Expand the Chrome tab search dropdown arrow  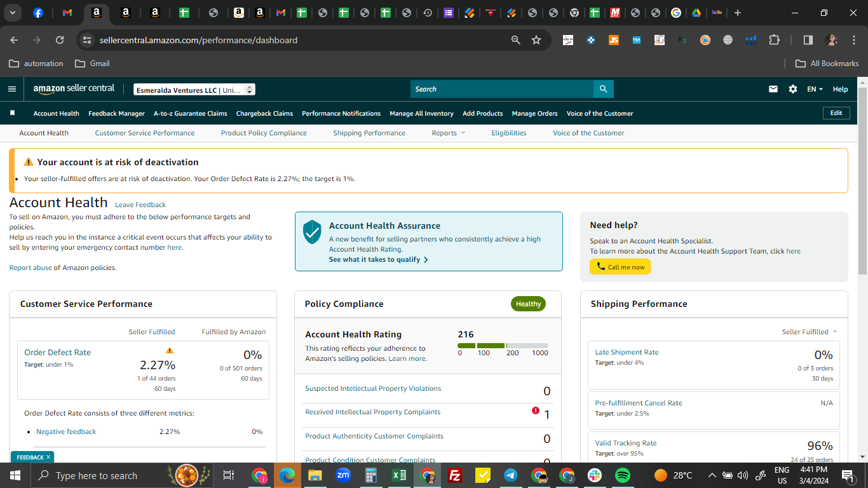click(12, 13)
